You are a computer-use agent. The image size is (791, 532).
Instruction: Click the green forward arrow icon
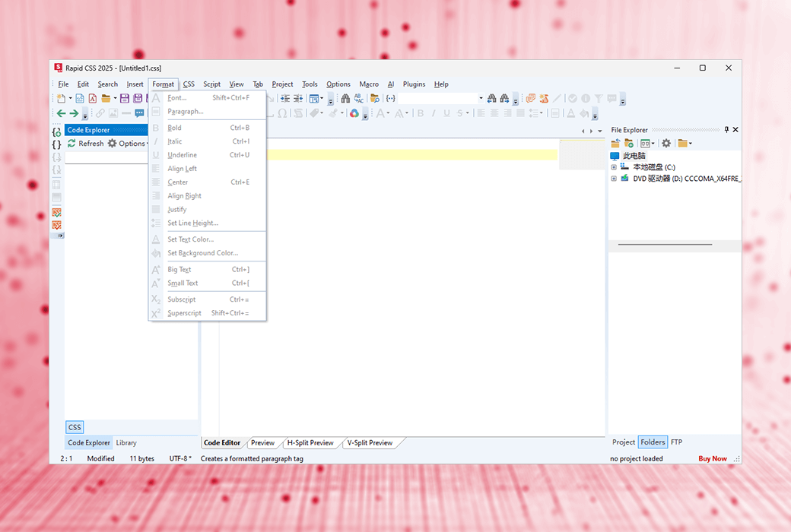[74, 113]
